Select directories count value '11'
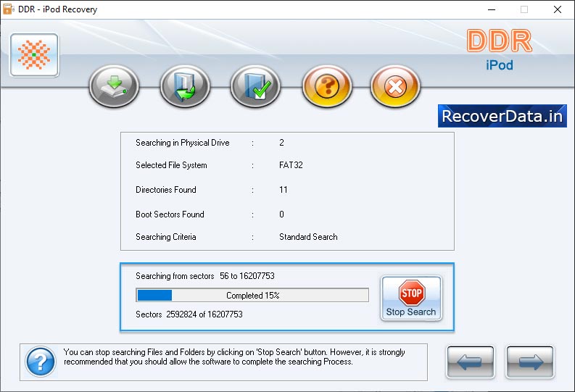Screen dimensions: 575x392 click(283, 190)
